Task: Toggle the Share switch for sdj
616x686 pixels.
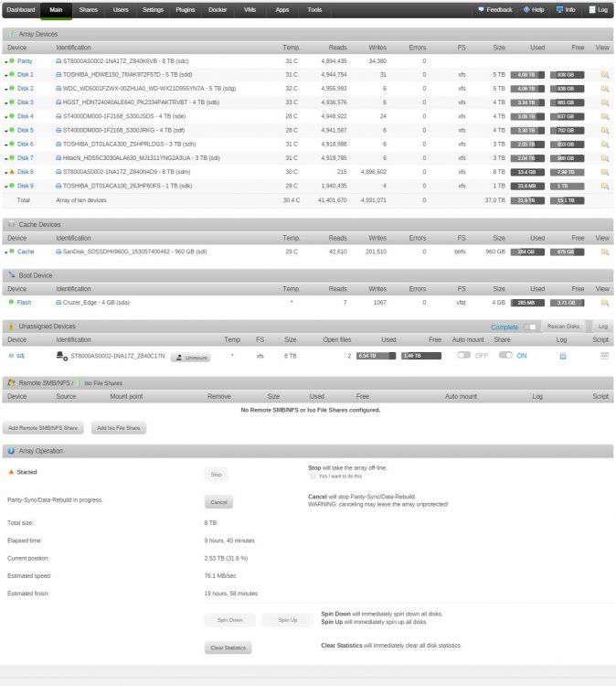Action: 505,355
